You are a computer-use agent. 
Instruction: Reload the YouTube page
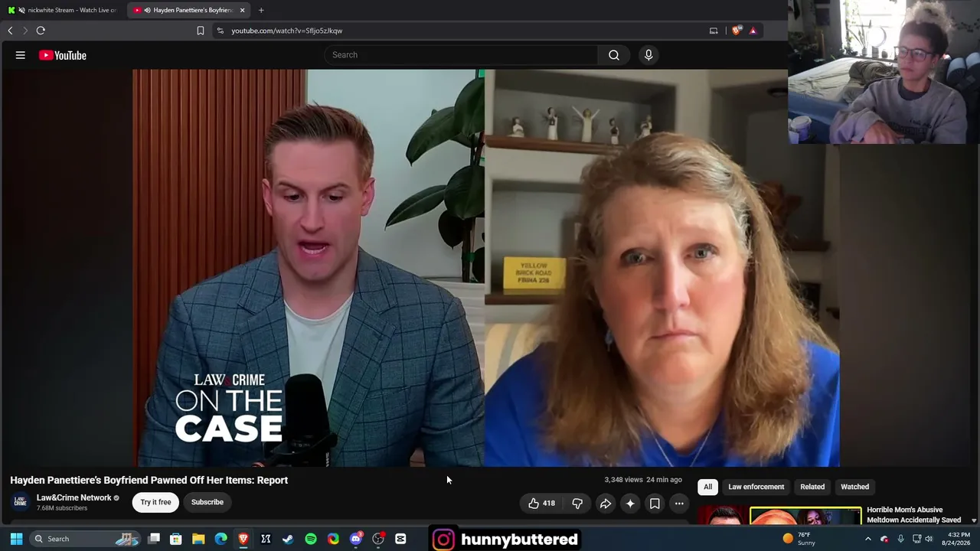[41, 31]
